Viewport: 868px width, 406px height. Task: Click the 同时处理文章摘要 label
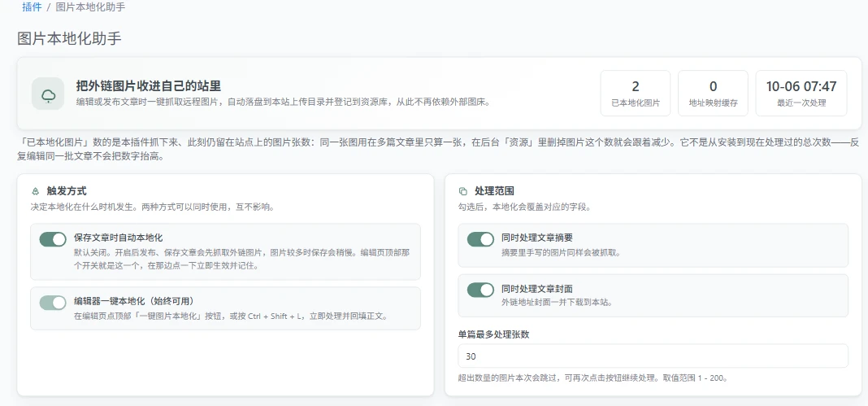click(537, 238)
